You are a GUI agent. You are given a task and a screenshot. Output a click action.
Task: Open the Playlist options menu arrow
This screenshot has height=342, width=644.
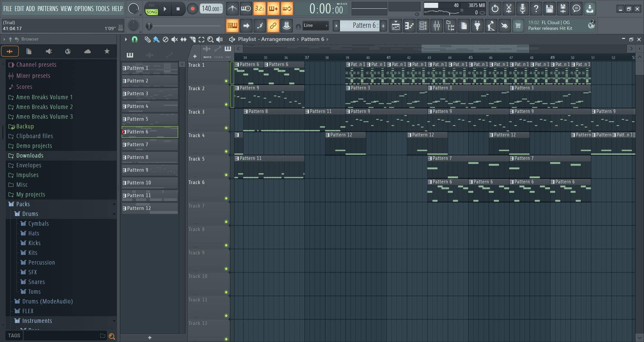(x=126, y=39)
